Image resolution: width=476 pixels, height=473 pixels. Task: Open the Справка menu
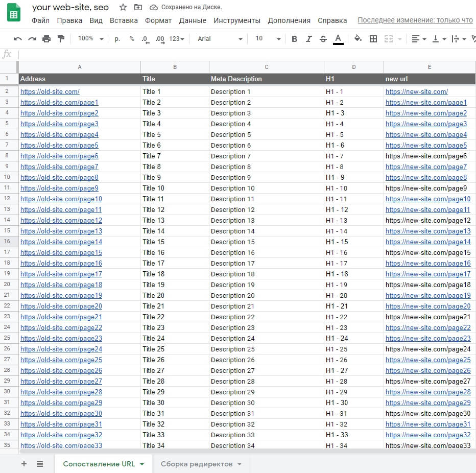point(332,20)
